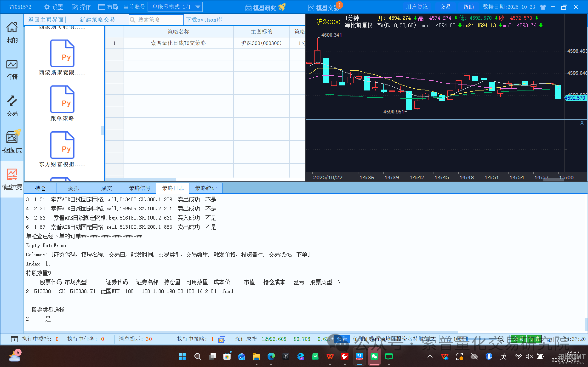Switch to the 持仓 positions tab
Viewport: 588px width, 367px height.
click(40, 188)
